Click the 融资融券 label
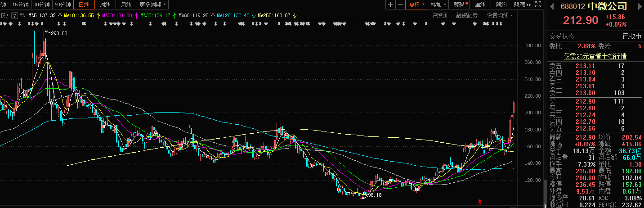 click(x=467, y=15)
